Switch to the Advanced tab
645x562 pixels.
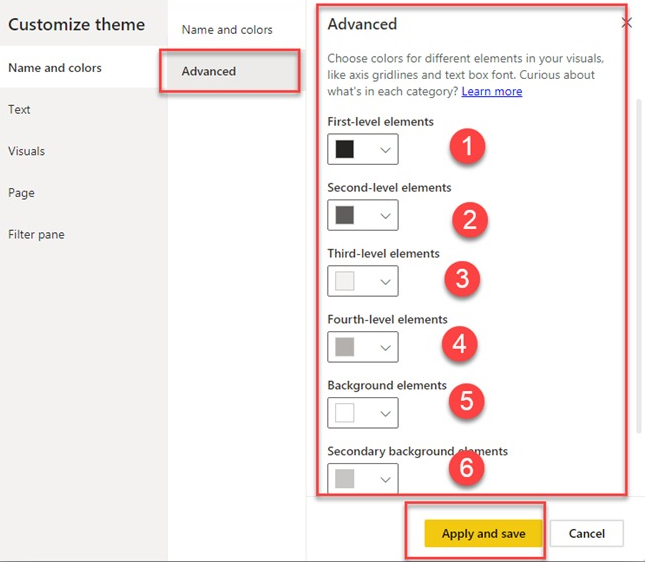coord(209,71)
